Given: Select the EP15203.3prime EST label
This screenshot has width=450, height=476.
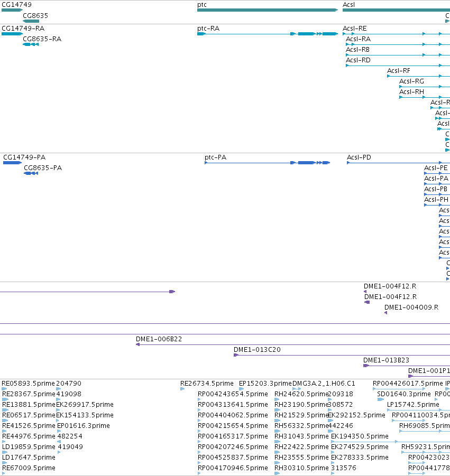Looking at the screenshot, I should click(x=265, y=384).
